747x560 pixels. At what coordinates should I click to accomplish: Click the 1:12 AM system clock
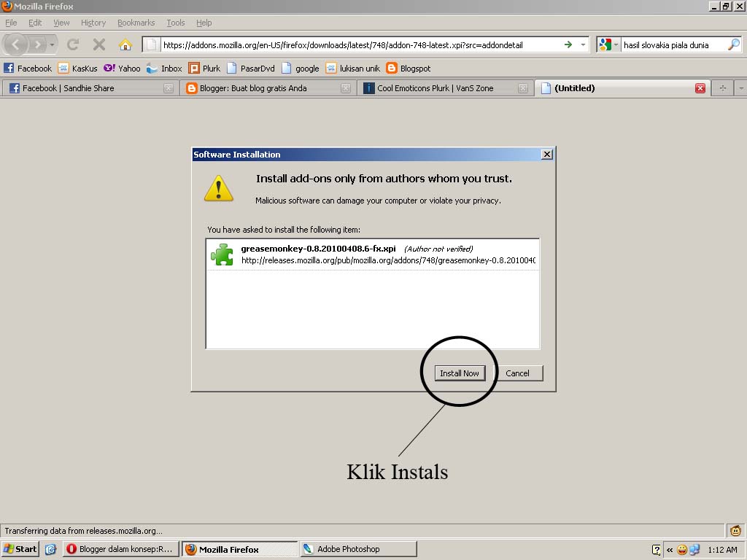point(722,550)
